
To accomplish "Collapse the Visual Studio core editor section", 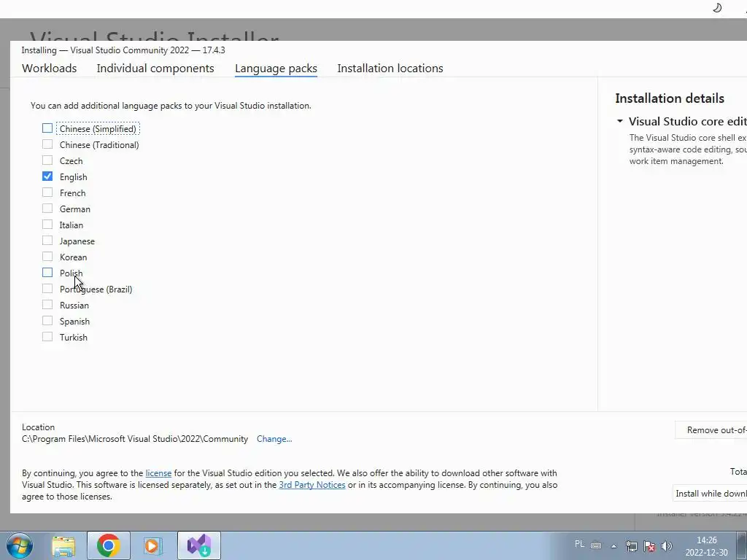I will click(x=620, y=121).
